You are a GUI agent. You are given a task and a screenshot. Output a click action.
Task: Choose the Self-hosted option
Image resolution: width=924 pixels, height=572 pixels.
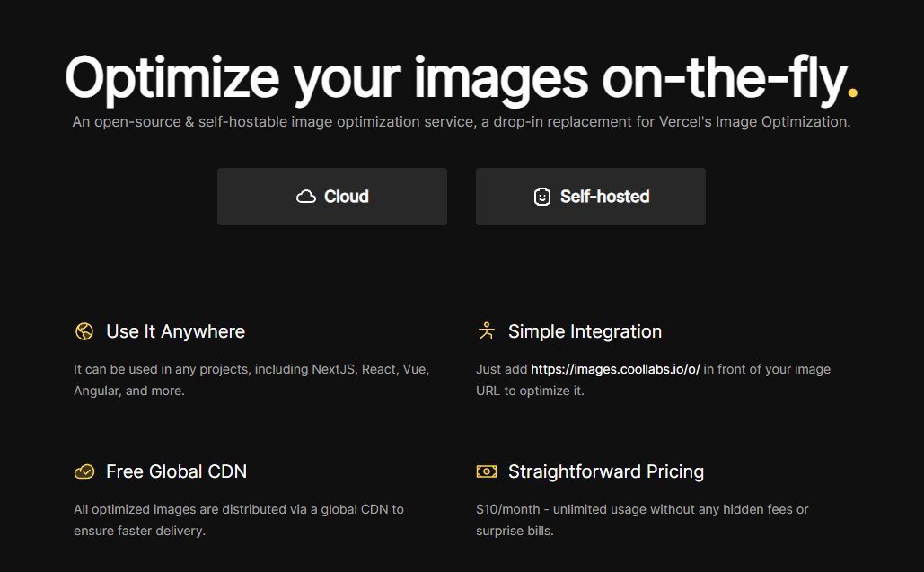[590, 196]
